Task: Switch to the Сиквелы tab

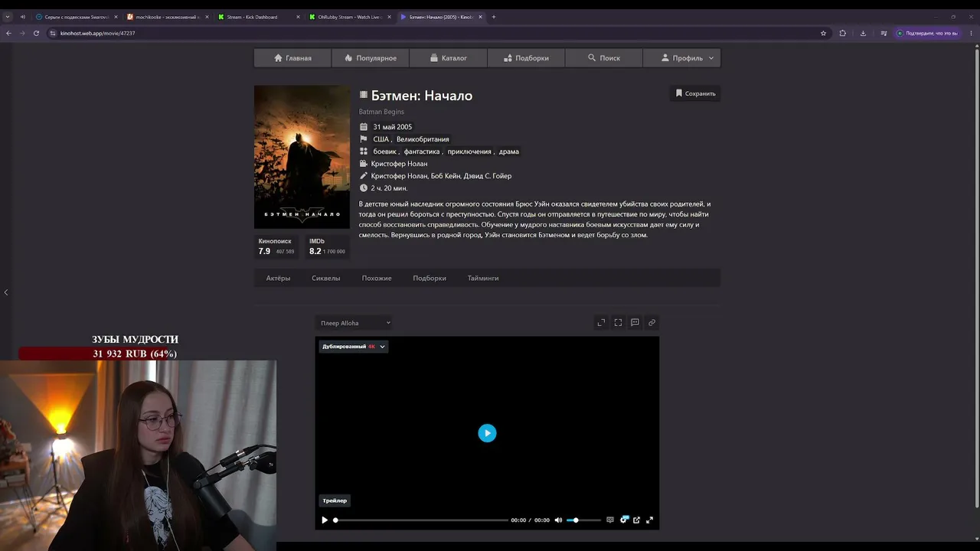Action: click(325, 278)
